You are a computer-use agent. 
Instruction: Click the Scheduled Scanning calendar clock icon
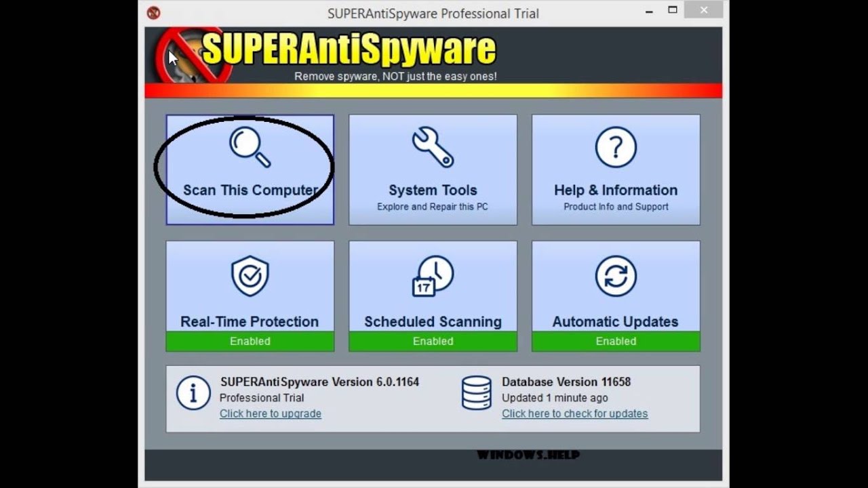click(x=433, y=276)
